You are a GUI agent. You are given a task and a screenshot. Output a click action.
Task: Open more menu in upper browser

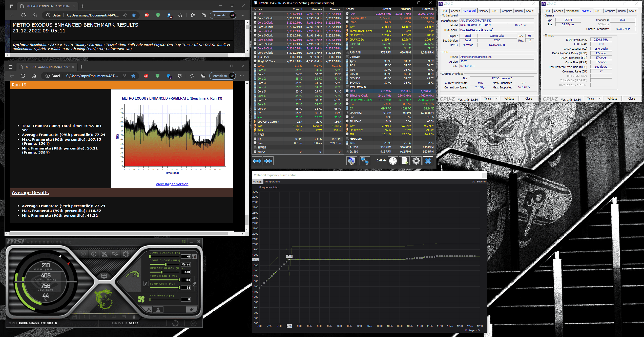tap(242, 15)
